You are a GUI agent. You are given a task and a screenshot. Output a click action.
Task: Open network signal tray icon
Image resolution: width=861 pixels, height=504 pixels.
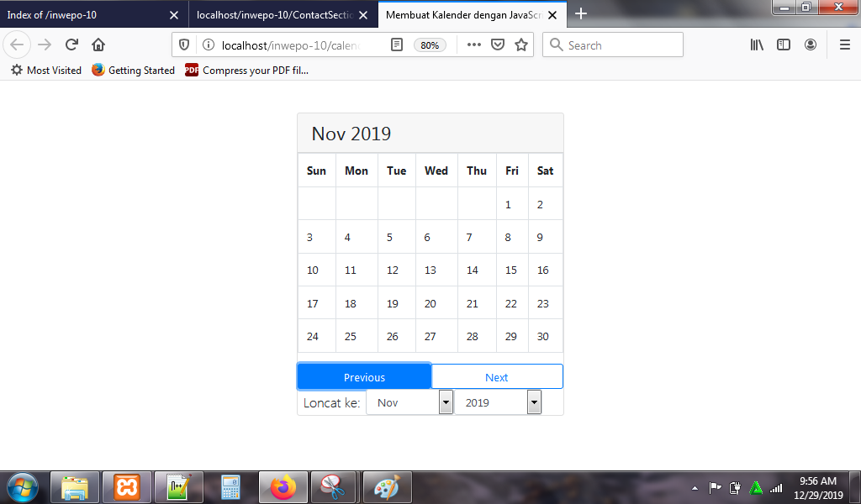(x=776, y=487)
